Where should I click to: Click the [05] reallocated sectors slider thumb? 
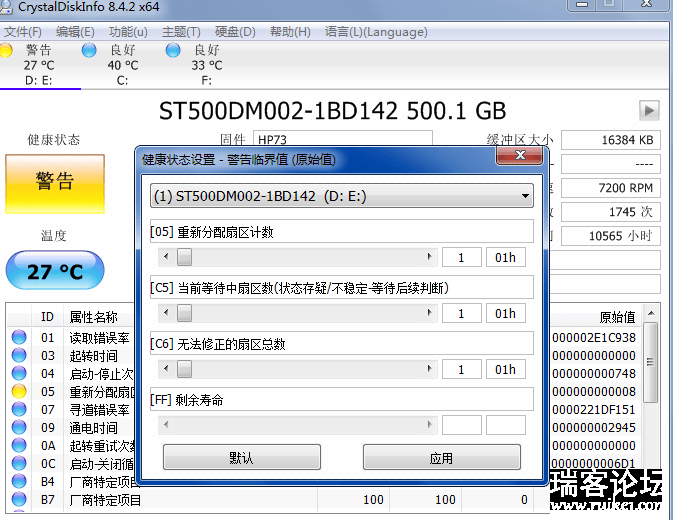tap(185, 257)
